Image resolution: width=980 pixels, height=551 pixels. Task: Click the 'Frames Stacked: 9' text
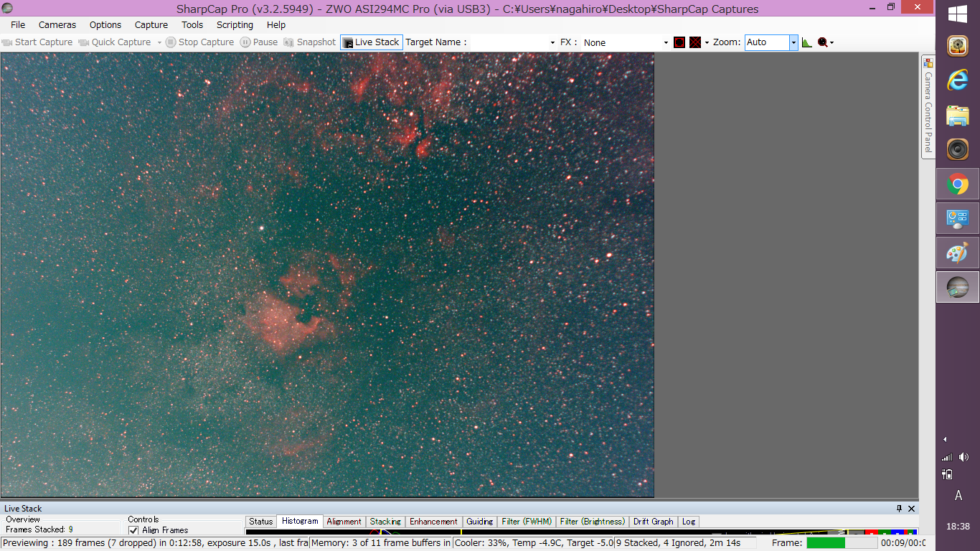point(39,529)
